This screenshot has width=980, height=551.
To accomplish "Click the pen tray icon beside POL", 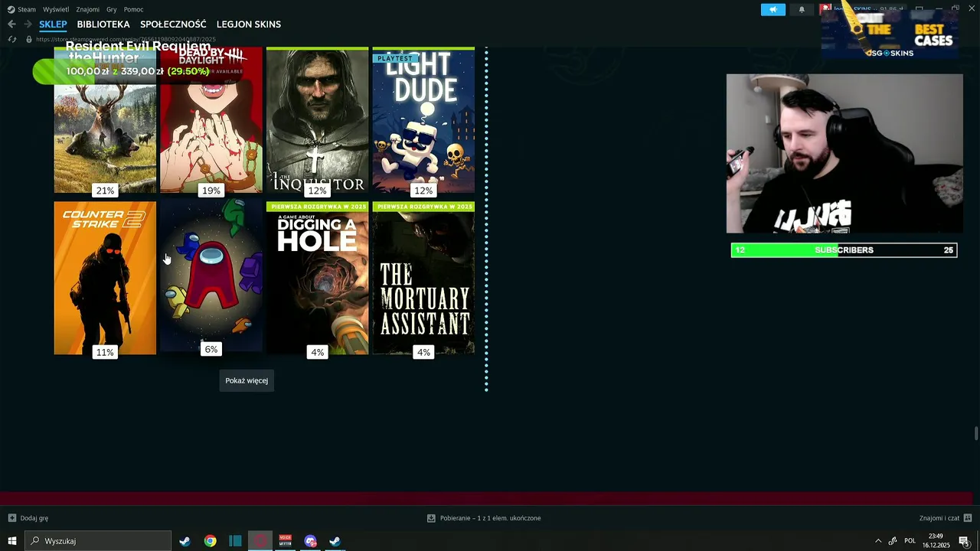I will [x=893, y=541].
